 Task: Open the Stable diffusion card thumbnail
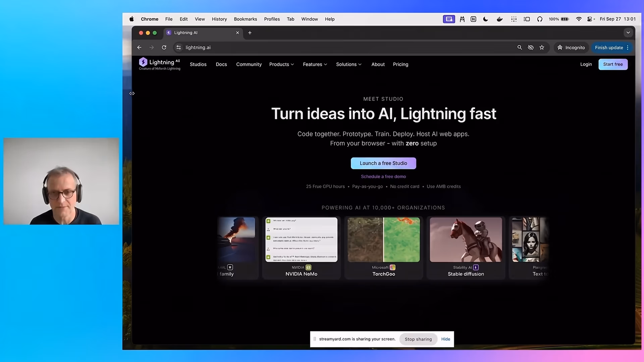[x=466, y=239]
